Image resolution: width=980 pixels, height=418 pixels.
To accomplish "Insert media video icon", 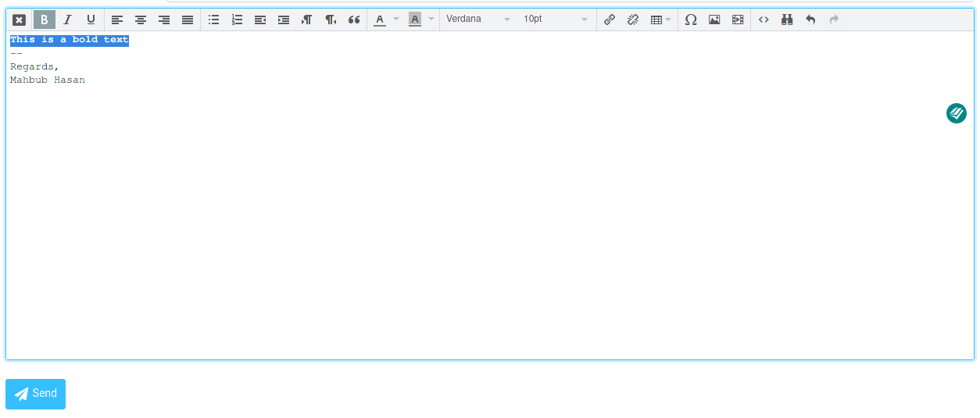I will (738, 20).
